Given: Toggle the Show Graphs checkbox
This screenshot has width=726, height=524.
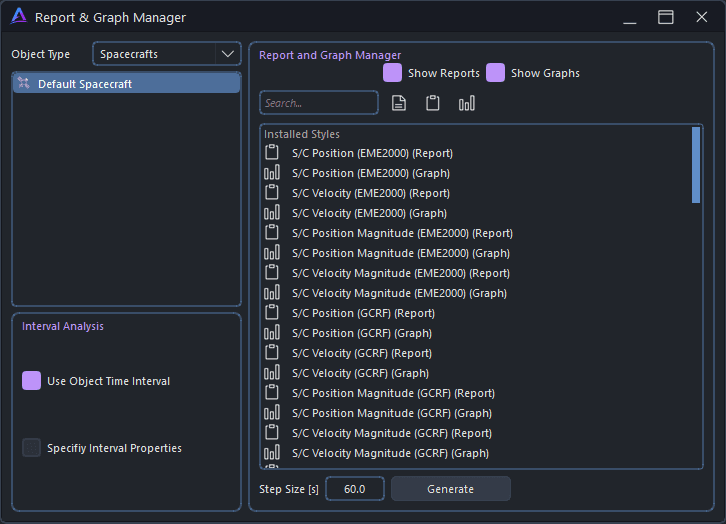Looking at the screenshot, I should [495, 73].
